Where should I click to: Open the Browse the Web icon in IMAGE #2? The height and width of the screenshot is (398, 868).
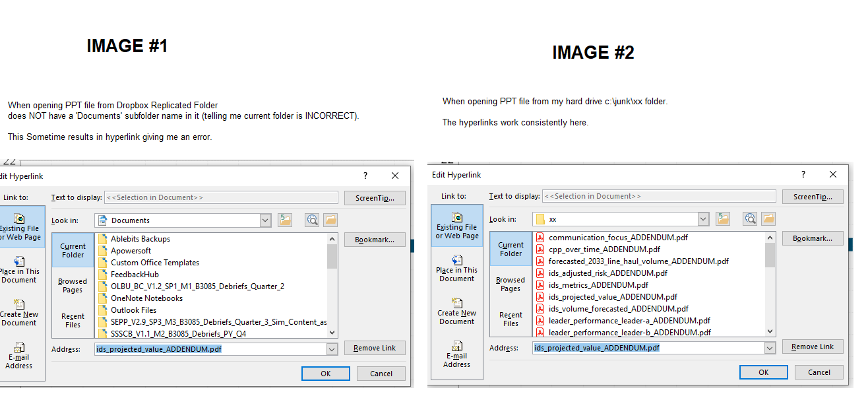[x=751, y=218]
